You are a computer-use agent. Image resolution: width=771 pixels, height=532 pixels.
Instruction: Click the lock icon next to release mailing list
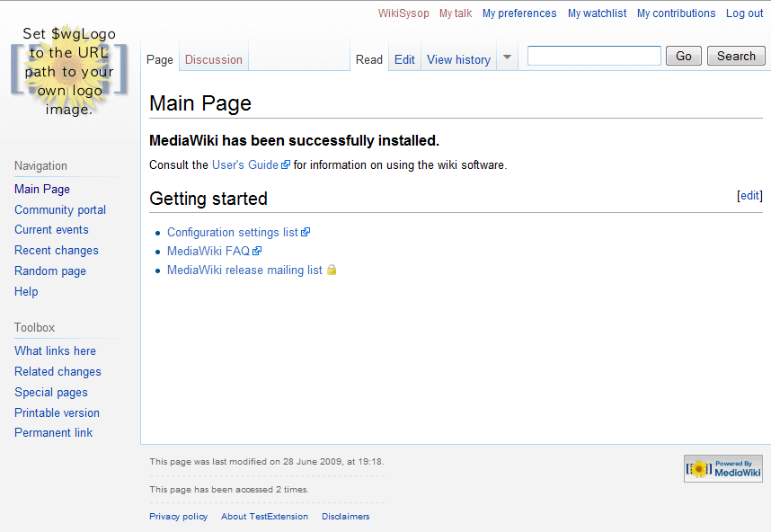[331, 270]
